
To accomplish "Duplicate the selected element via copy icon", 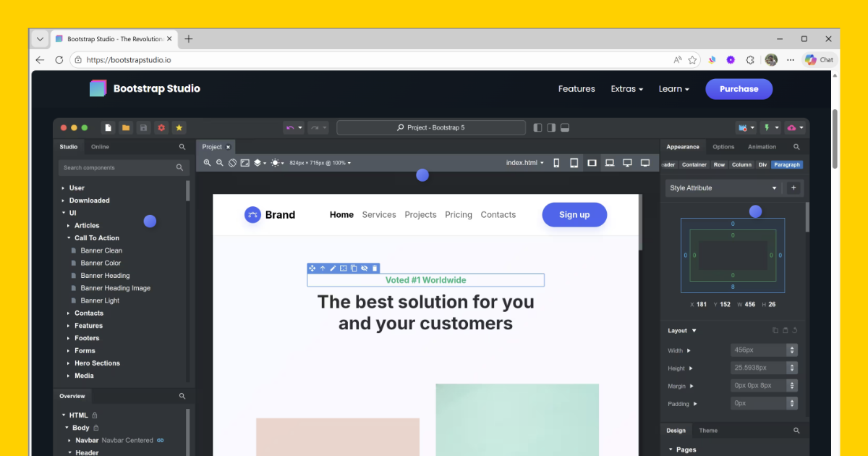I will [x=353, y=268].
